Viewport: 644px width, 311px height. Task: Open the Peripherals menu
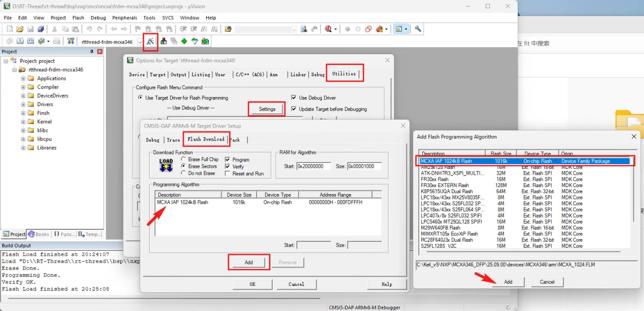(125, 18)
